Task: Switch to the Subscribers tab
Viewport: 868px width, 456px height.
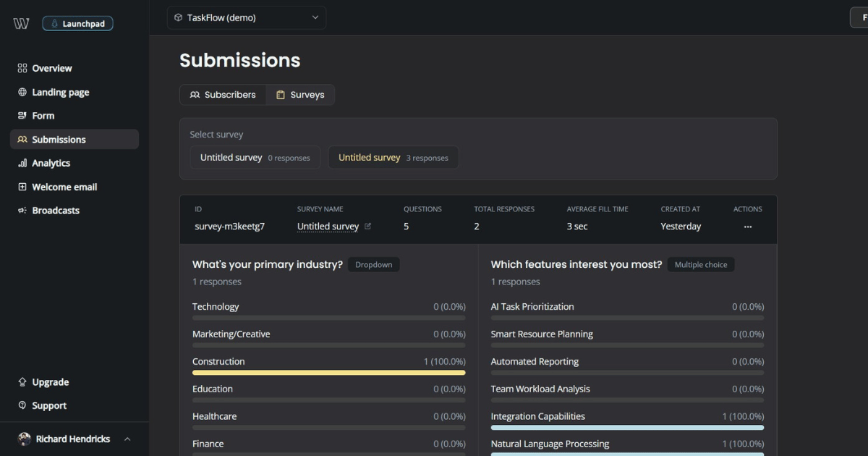Action: pyautogui.click(x=223, y=94)
